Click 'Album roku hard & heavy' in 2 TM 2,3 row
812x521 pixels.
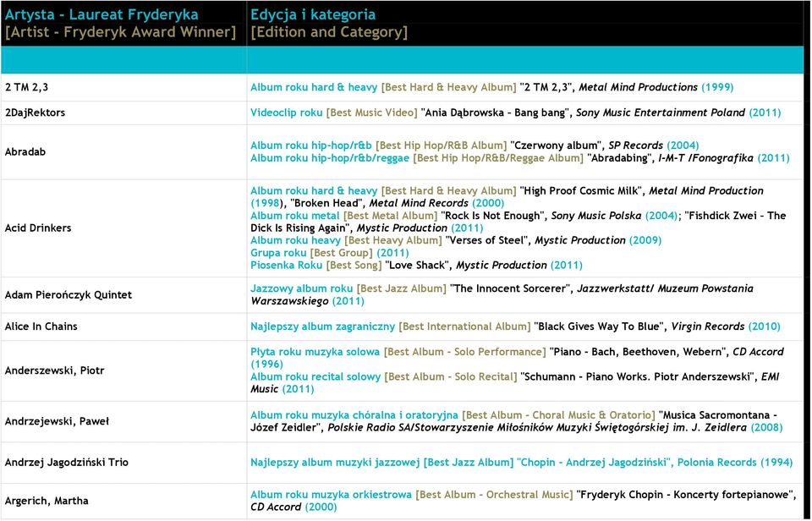point(314,87)
